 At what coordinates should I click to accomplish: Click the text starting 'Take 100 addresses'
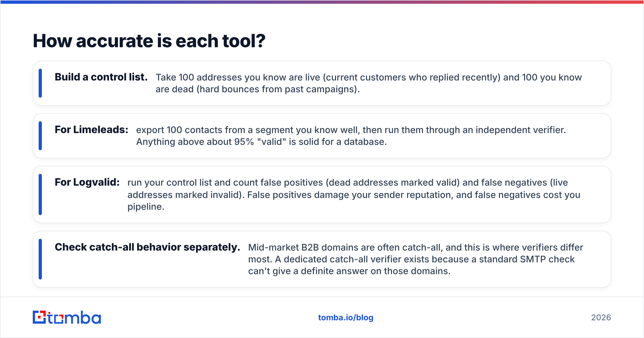tap(369, 83)
